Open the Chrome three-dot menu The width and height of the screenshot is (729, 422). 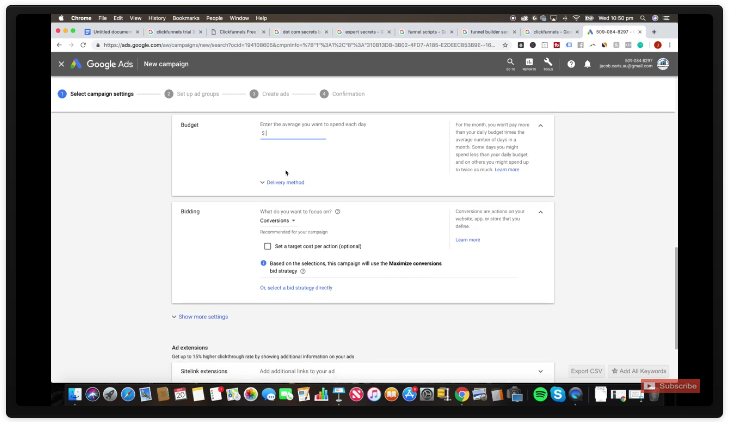pos(669,45)
